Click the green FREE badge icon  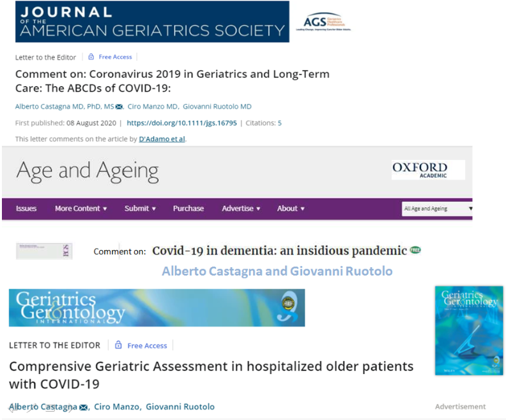pos(415,250)
